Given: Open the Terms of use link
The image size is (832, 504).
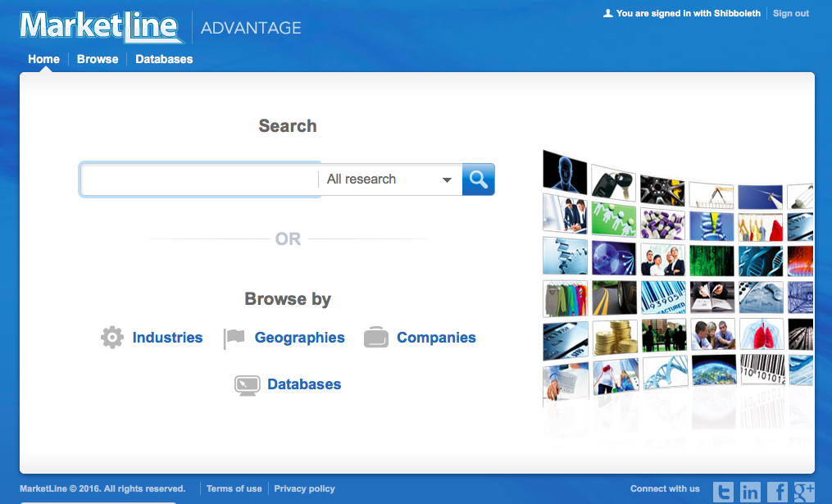Looking at the screenshot, I should (234, 488).
